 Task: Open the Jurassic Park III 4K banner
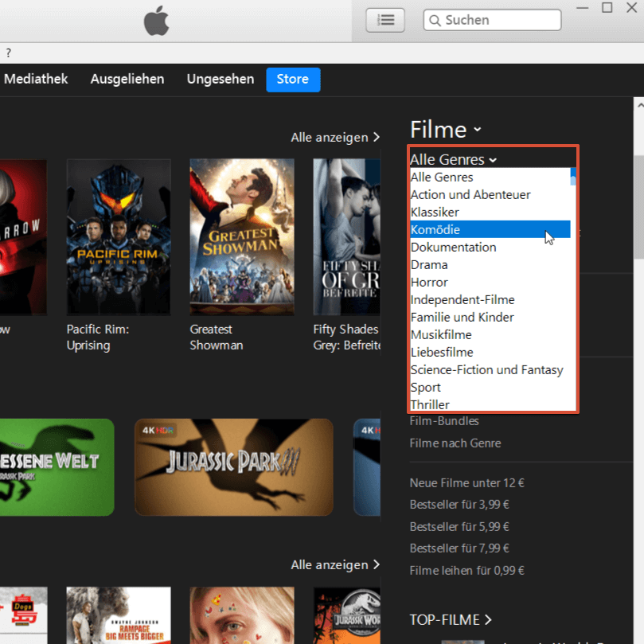pyautogui.click(x=234, y=467)
